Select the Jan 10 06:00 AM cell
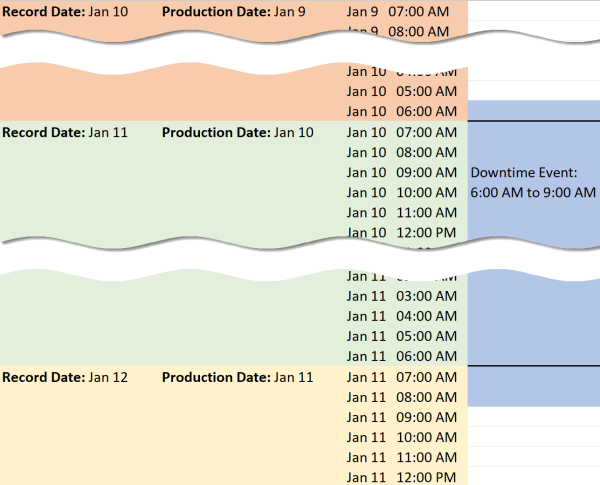 coord(402,111)
